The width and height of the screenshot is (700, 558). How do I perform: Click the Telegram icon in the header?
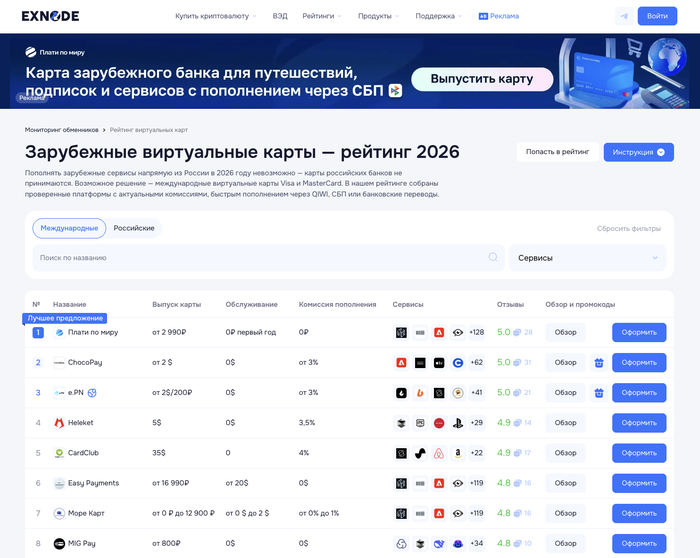tap(625, 16)
